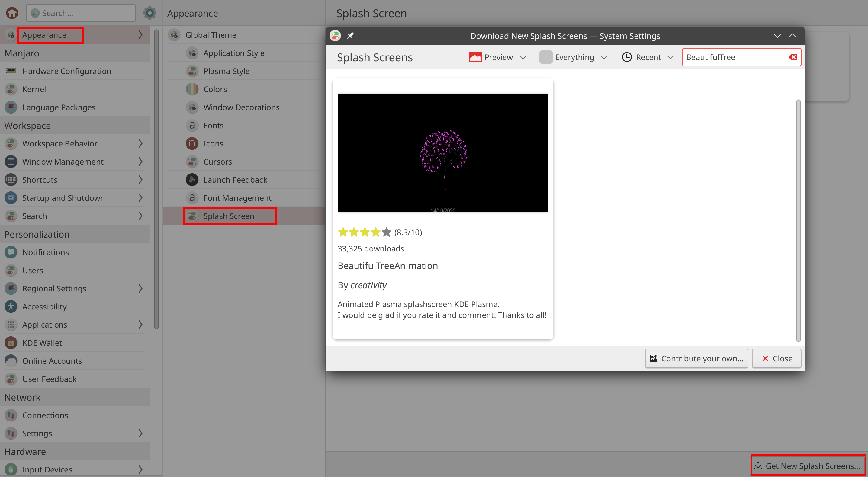
Task: Click the Language Packages icon
Action: click(11, 107)
